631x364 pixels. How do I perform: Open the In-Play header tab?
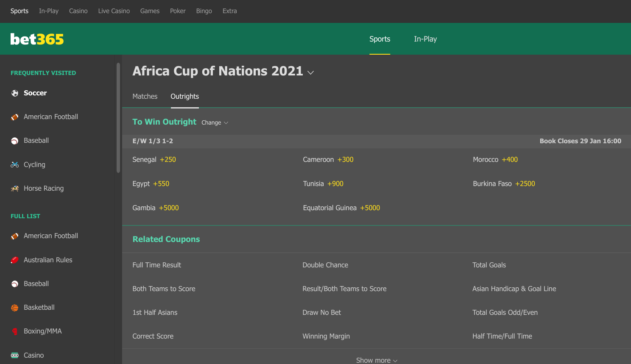(425, 39)
